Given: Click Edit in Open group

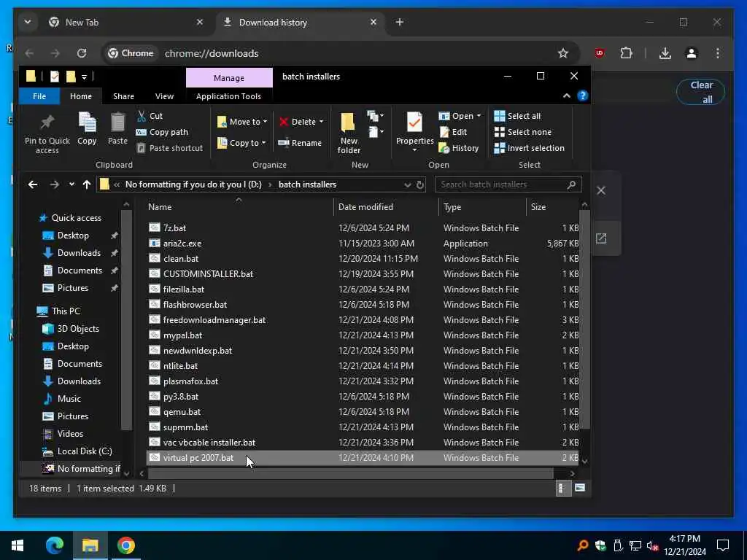Looking at the screenshot, I should click(x=453, y=132).
